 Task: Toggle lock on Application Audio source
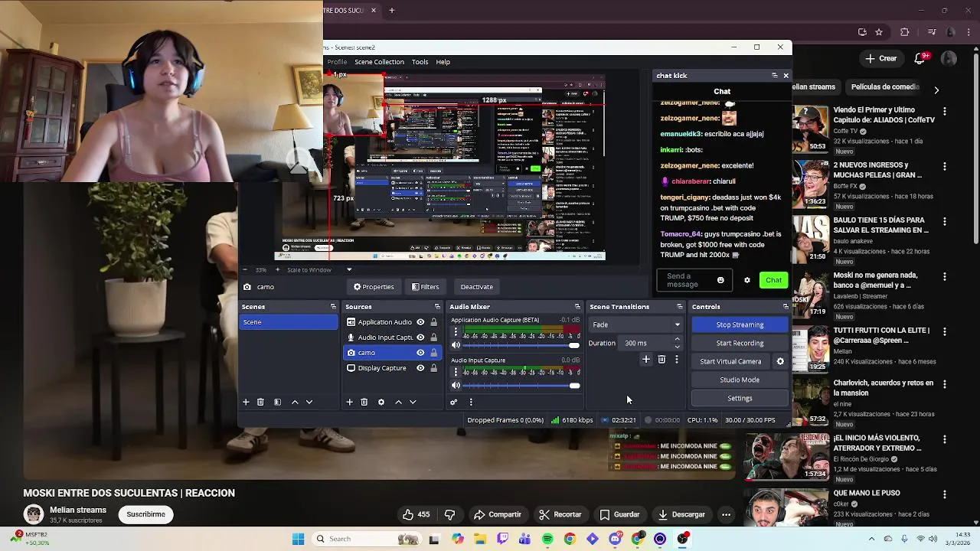click(433, 322)
